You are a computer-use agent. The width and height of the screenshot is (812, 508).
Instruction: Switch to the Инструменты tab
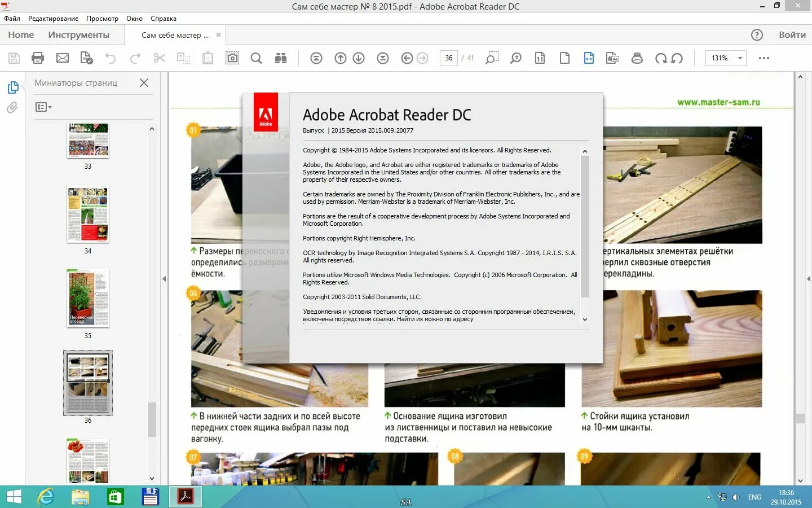tap(79, 35)
